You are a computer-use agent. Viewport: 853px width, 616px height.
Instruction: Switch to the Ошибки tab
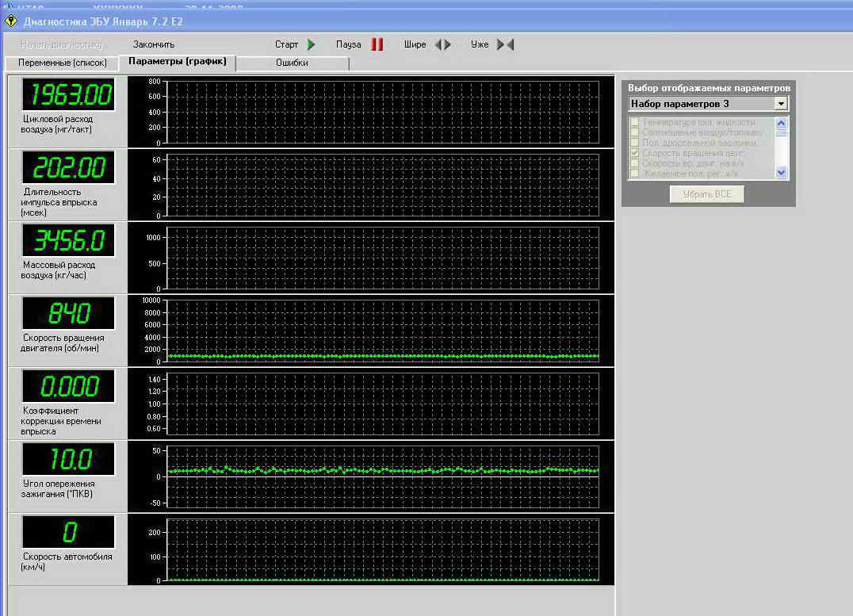click(x=293, y=63)
